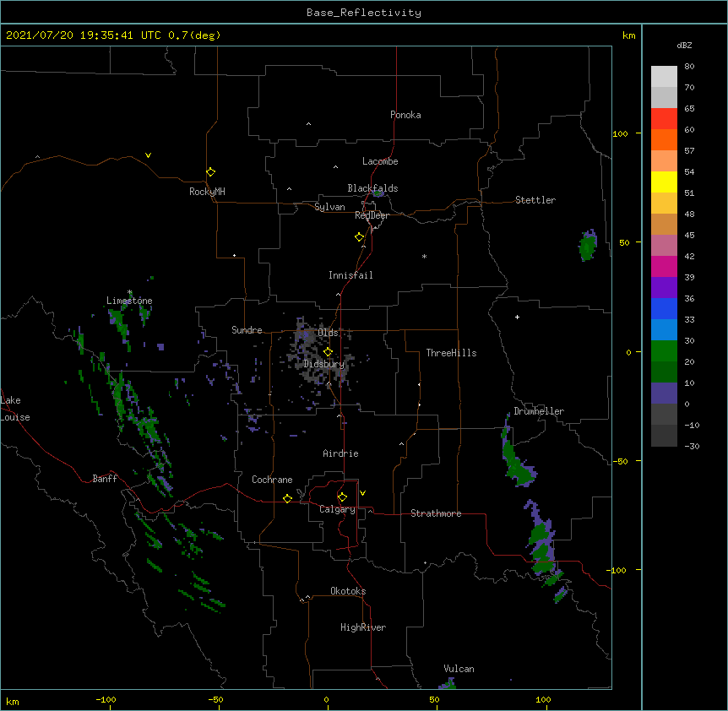Click the ThreeHills city label
Viewport: 728px width, 711px height.
[451, 353]
